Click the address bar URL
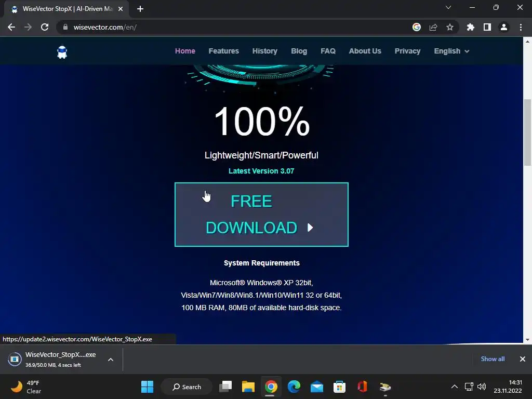The width and height of the screenshot is (532, 399). coord(105,27)
